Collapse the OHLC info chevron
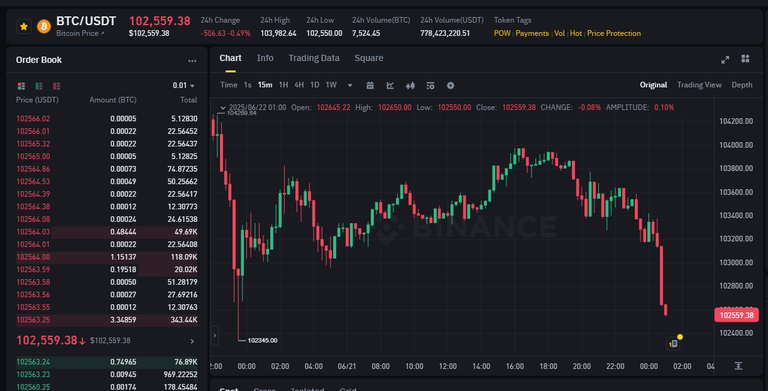 pyautogui.click(x=223, y=108)
